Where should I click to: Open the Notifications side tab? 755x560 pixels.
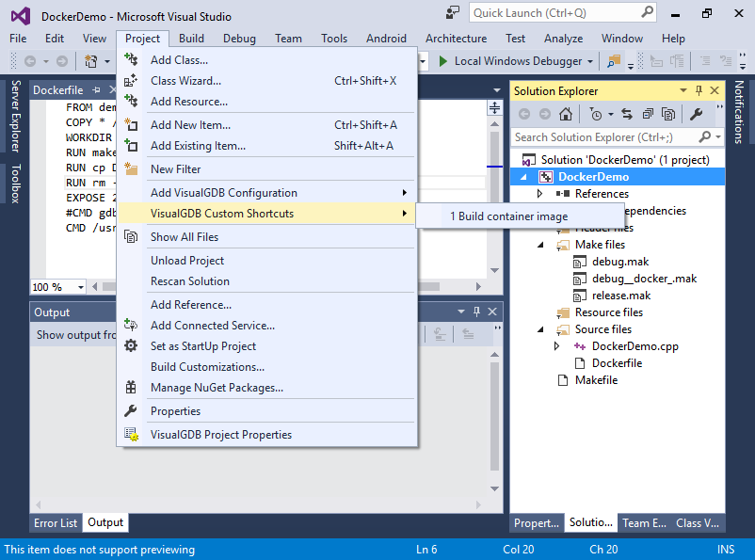click(x=739, y=112)
